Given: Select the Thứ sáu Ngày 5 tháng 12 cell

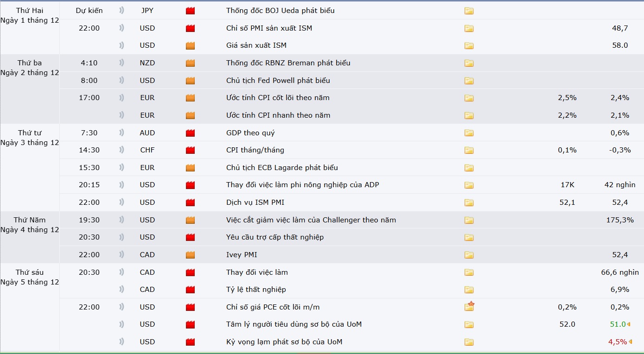Looking at the screenshot, I should (30, 277).
